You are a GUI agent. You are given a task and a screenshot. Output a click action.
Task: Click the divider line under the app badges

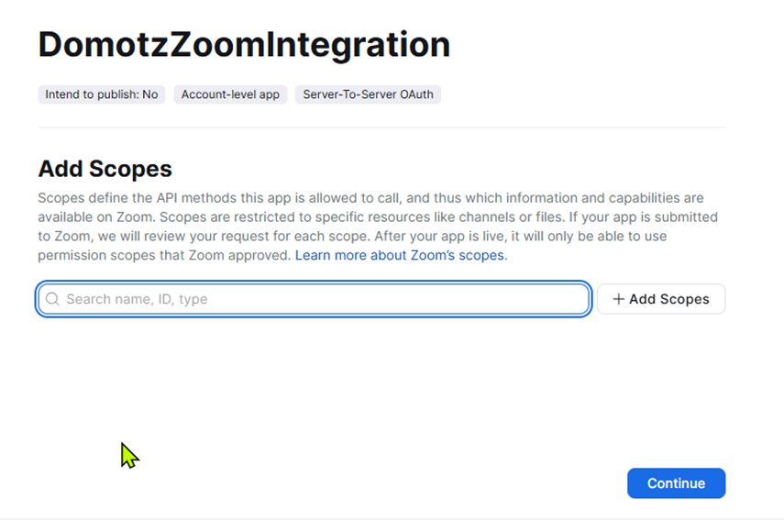pyautogui.click(x=381, y=127)
